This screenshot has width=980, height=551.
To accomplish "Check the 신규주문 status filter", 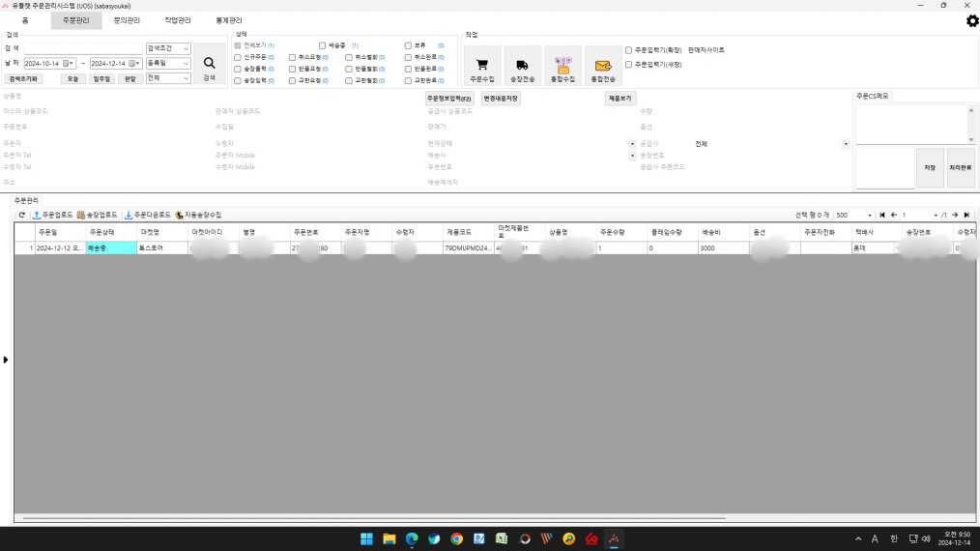I will (238, 57).
